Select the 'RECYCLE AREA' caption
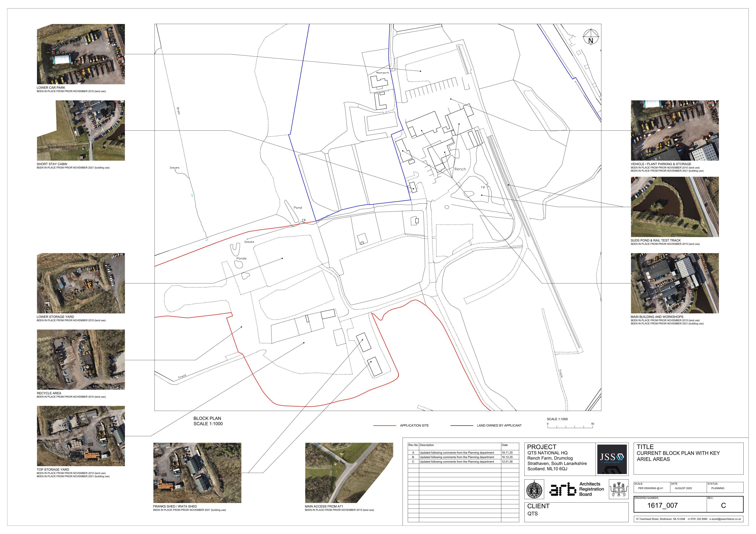 49,393
